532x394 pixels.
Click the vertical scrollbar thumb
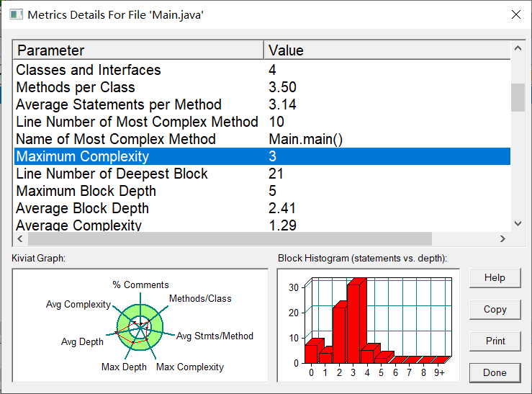click(x=518, y=97)
